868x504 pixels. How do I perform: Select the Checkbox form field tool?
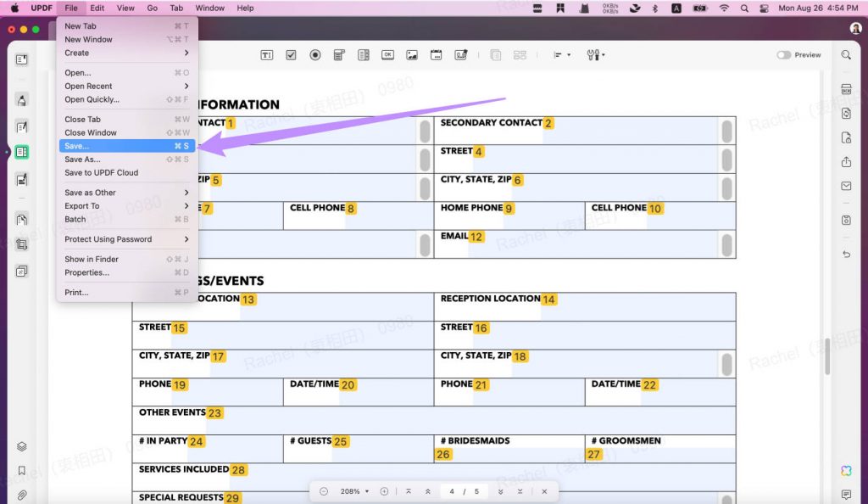point(291,54)
